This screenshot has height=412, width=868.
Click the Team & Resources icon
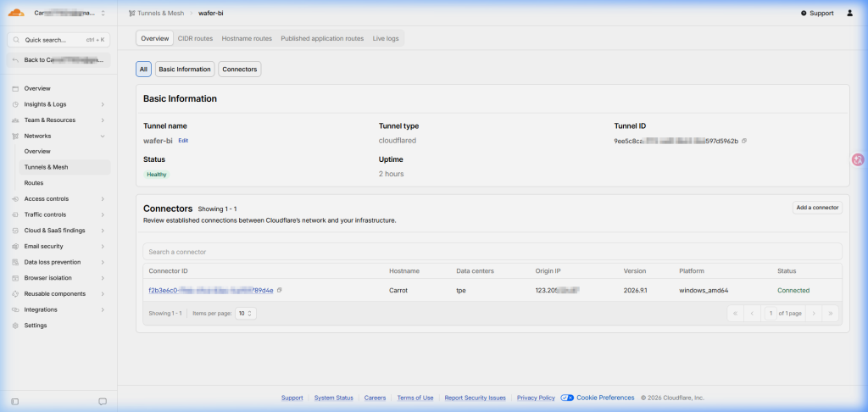pyautogui.click(x=15, y=120)
